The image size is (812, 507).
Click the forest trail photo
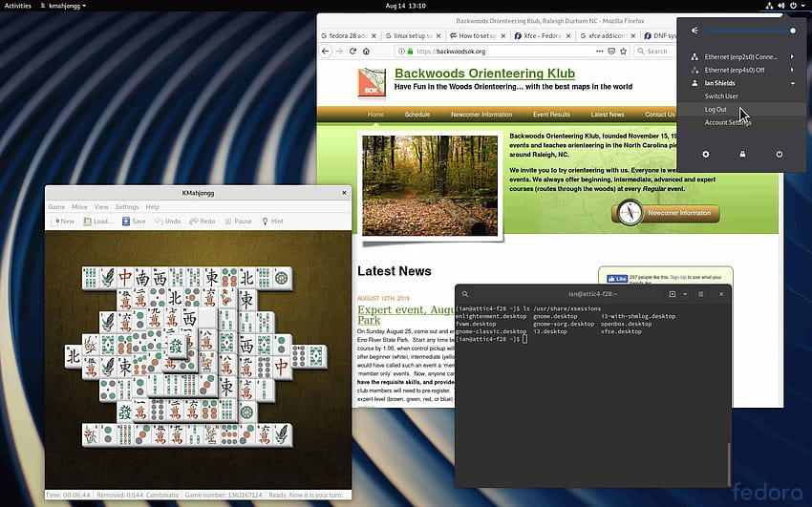430,185
